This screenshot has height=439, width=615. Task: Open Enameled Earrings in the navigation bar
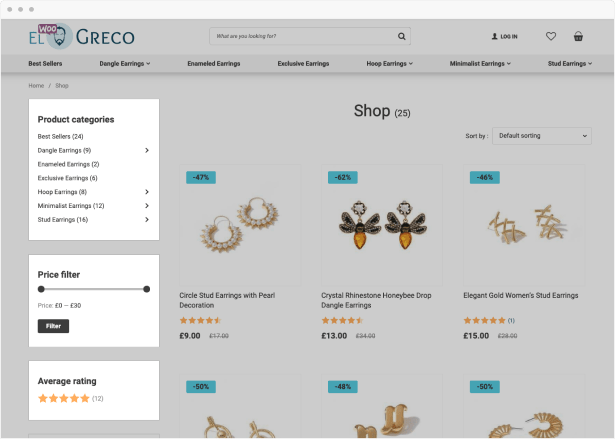point(213,63)
